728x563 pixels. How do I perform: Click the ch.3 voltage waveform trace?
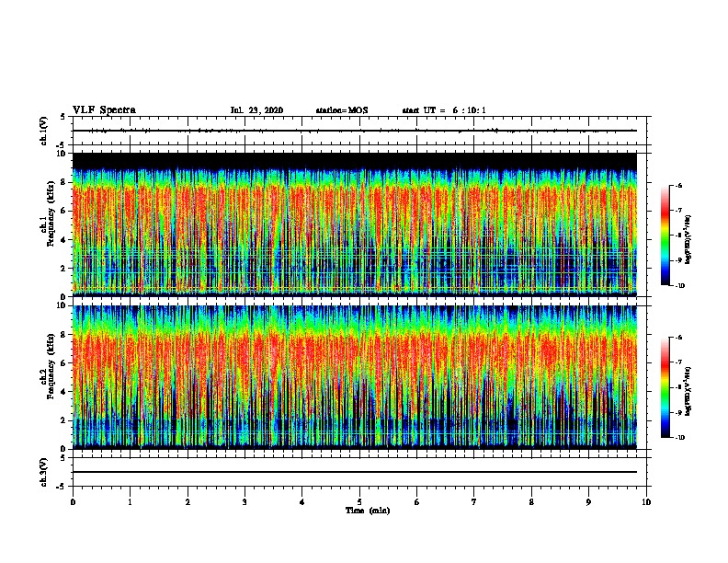pos(355,472)
